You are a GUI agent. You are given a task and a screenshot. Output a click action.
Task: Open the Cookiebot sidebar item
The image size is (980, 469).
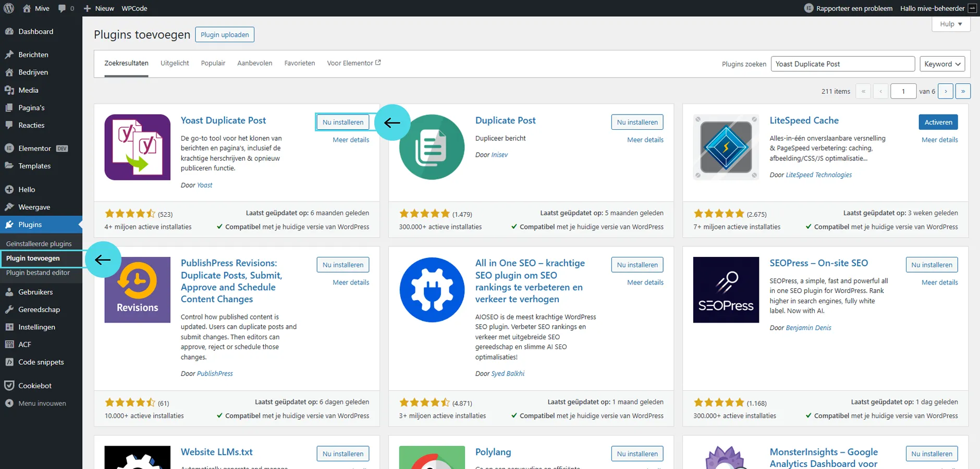[x=35, y=386]
